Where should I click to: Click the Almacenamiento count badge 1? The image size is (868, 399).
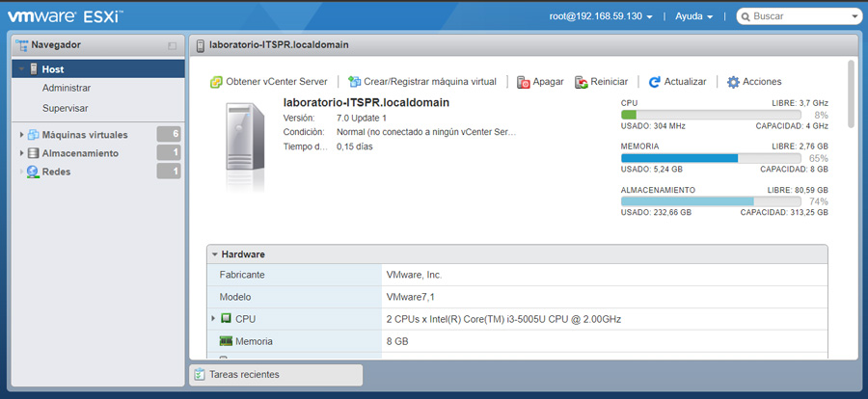point(169,152)
